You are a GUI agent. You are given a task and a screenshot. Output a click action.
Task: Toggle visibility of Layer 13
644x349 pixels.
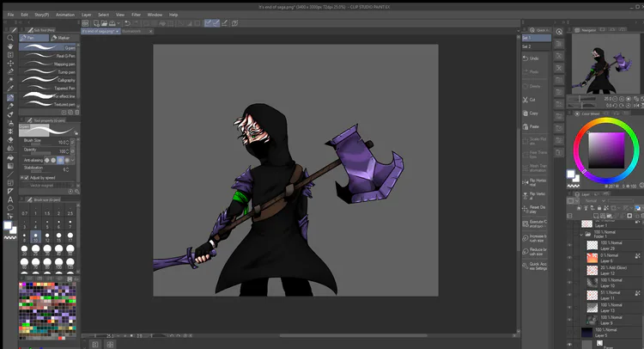[x=569, y=308]
